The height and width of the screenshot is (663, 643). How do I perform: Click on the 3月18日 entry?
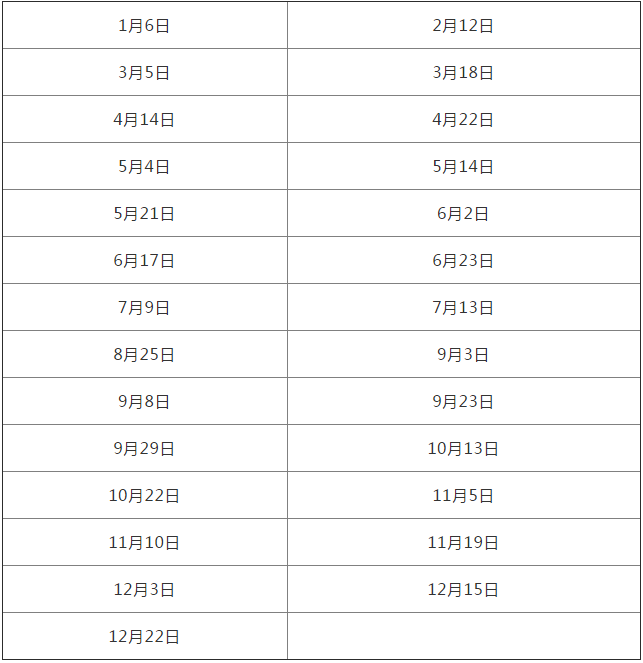pos(464,72)
